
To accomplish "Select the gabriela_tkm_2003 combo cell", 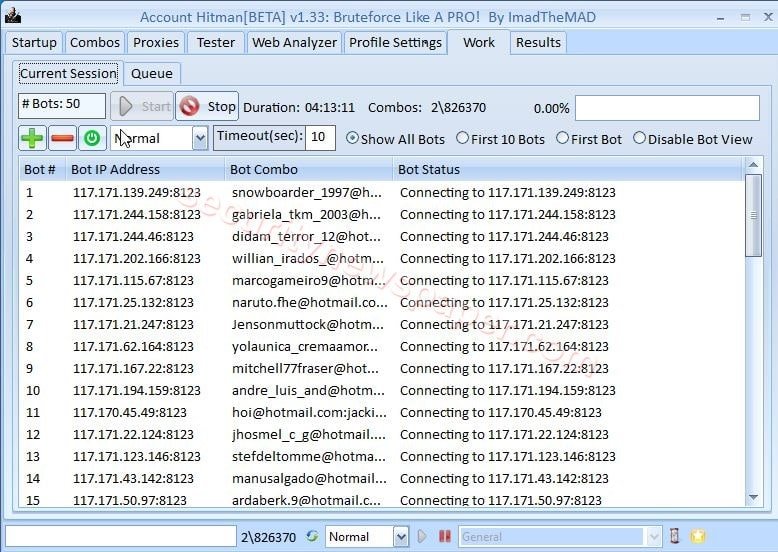I will [307, 215].
